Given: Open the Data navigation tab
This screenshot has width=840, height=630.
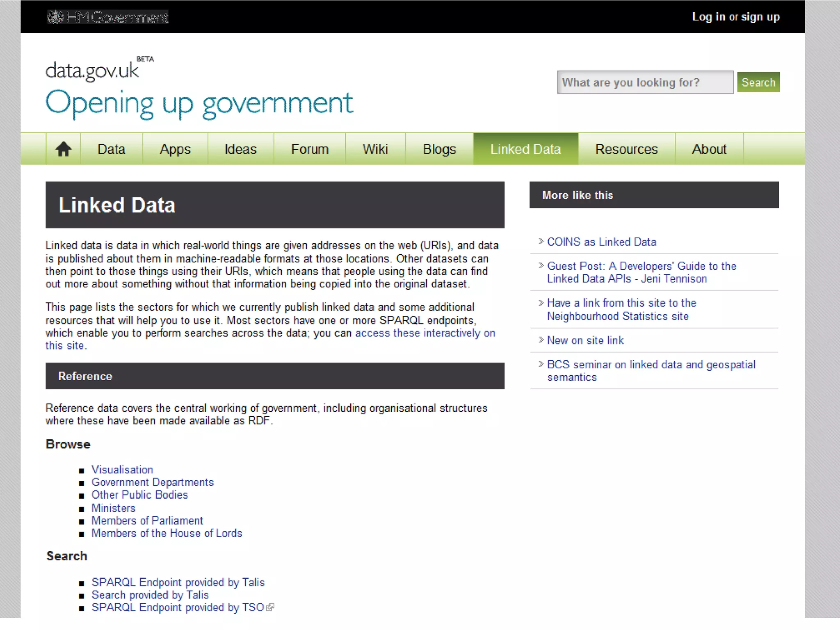Looking at the screenshot, I should [x=111, y=149].
